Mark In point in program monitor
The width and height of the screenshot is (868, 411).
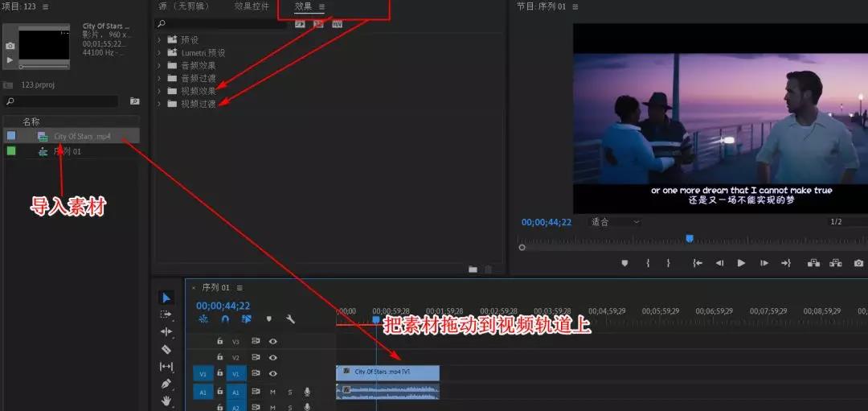648,263
